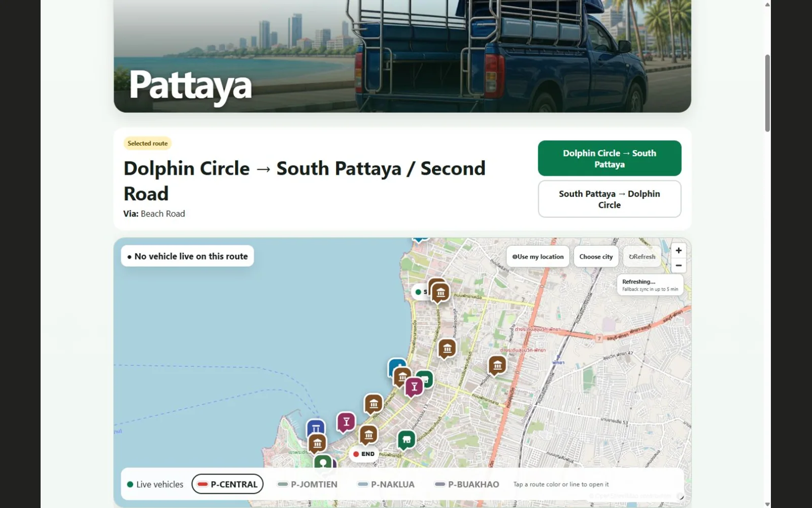Zoom out of the map
Viewport: 812px width, 508px height.
(x=679, y=265)
